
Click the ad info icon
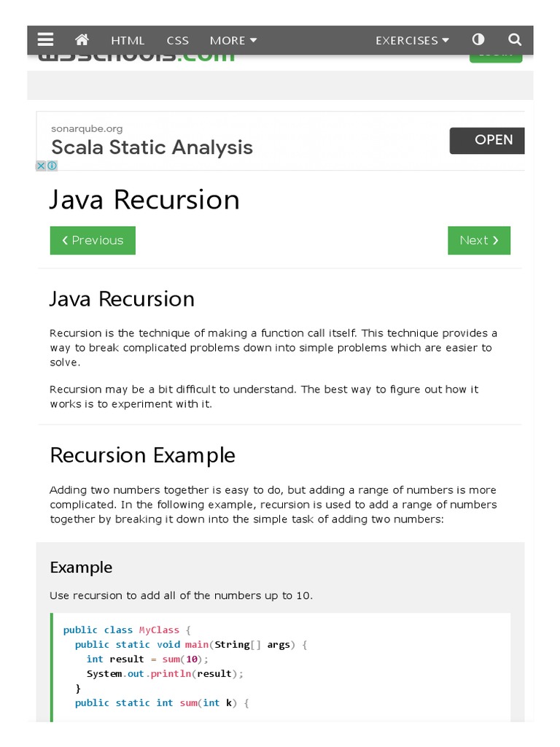click(x=52, y=166)
